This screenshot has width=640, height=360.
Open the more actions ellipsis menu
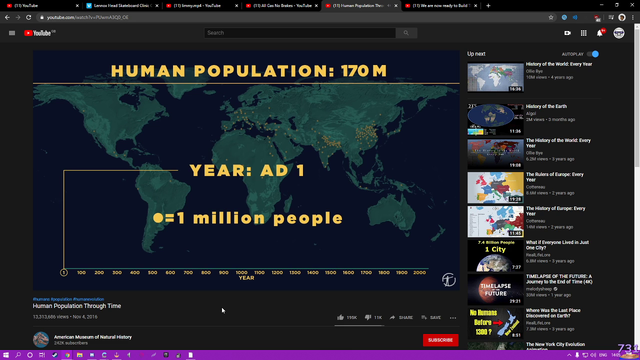pos(453,318)
